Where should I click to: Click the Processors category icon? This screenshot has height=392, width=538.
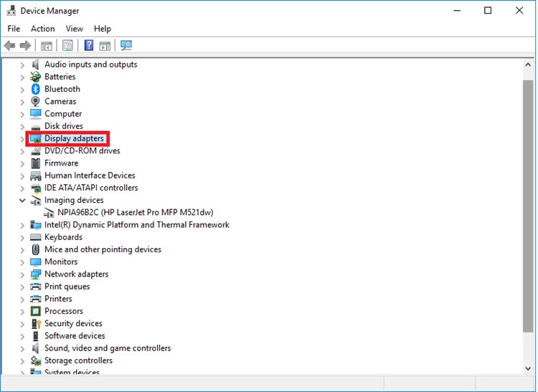pos(35,311)
